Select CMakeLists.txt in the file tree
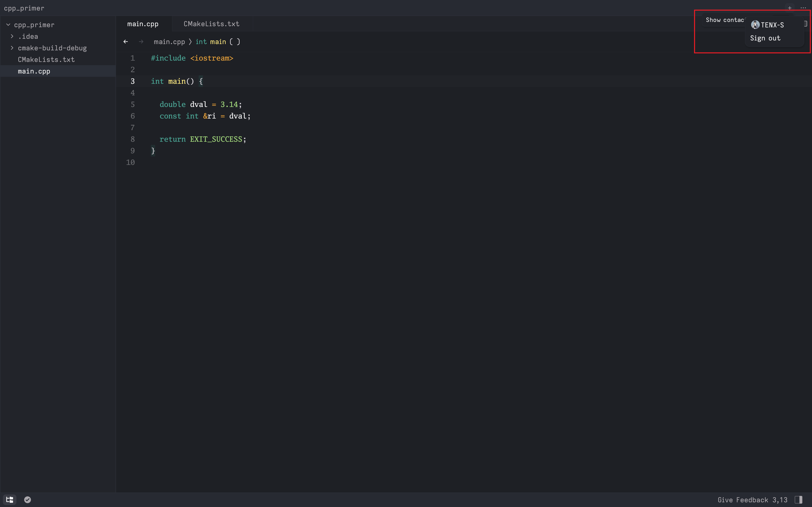Viewport: 812px width, 507px height. click(46, 59)
